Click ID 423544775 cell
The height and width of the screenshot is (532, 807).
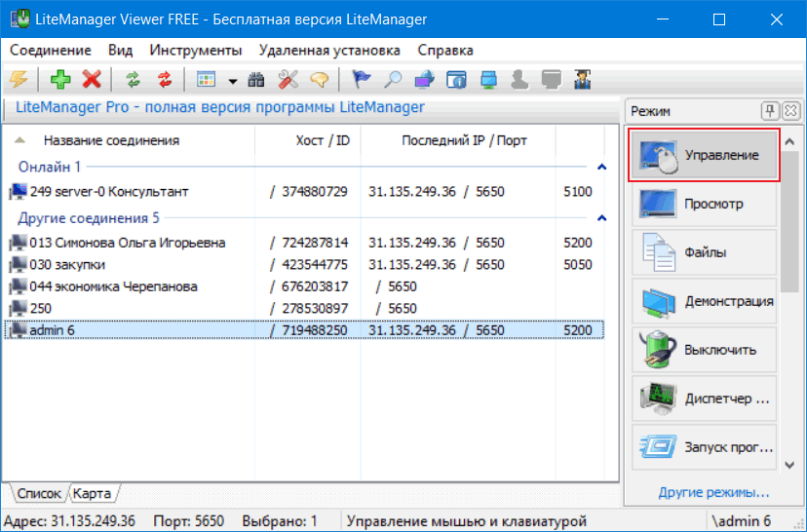tap(315, 264)
